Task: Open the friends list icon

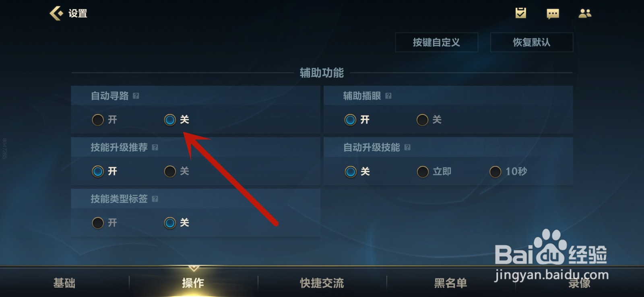Action: point(585,13)
